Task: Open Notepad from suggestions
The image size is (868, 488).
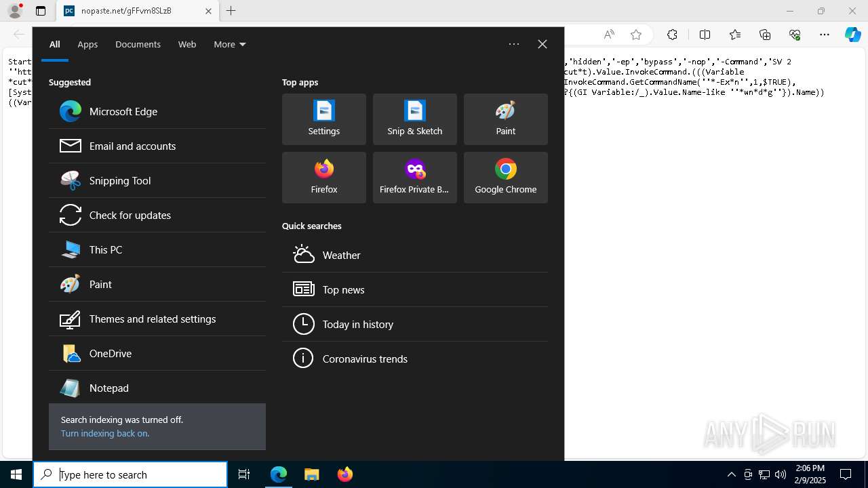Action: [157, 388]
